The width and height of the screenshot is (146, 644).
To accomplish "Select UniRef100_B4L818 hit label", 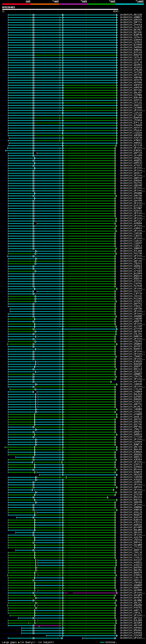I will [x=131, y=394].
